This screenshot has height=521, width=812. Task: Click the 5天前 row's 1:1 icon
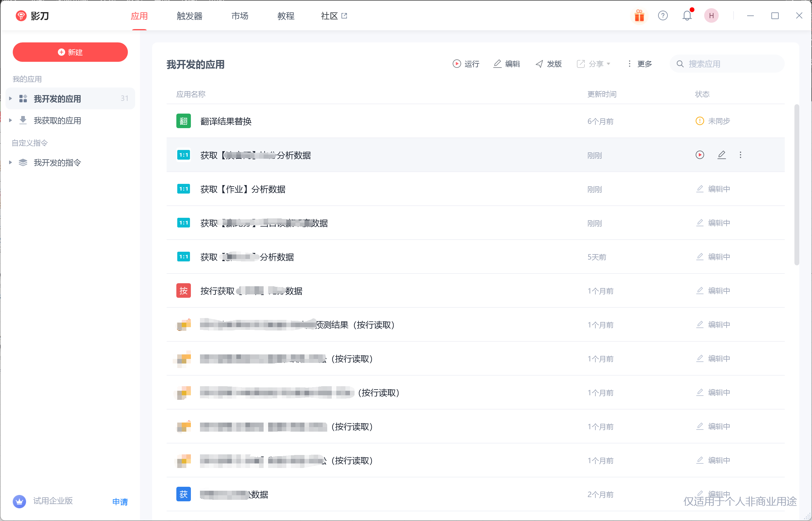pos(183,257)
